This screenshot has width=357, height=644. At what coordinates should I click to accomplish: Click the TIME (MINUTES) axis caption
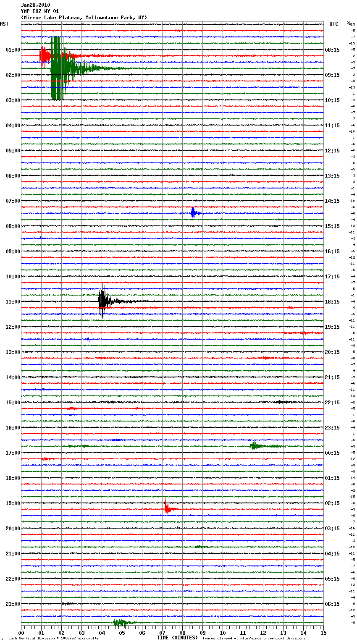(177, 638)
